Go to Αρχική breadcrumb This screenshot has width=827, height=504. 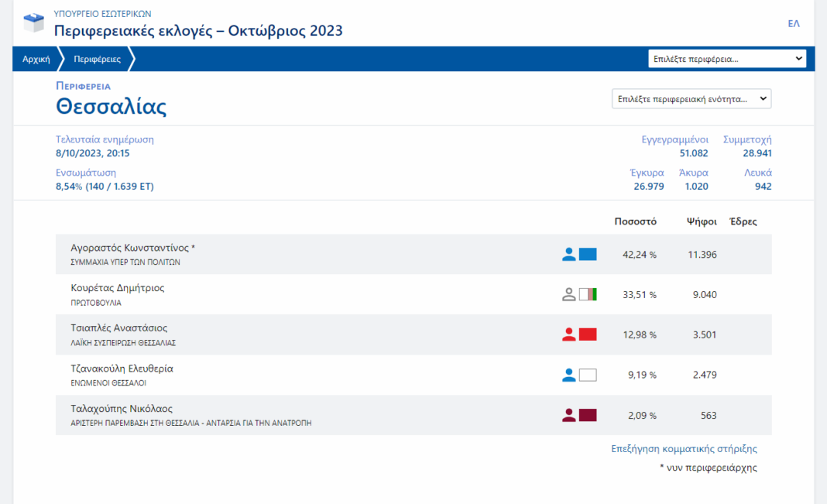[x=36, y=59]
